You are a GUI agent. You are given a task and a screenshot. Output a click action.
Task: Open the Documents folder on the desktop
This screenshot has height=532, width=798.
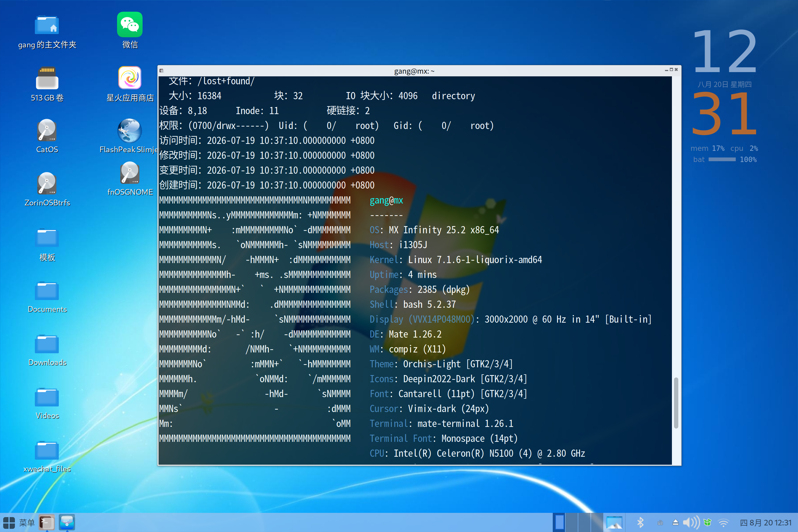pos(47,291)
